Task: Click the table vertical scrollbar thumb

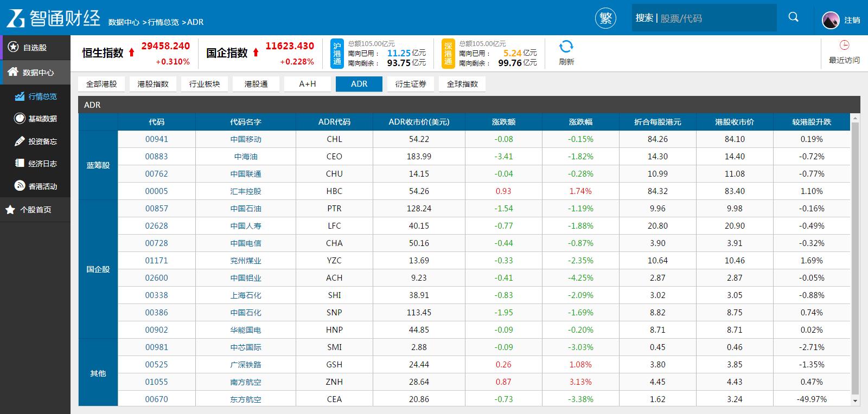Action: point(856,258)
